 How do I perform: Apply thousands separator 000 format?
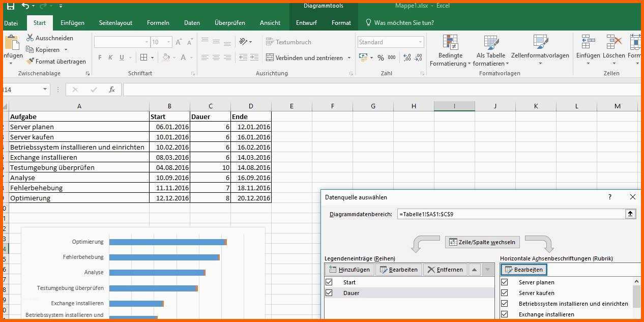392,58
